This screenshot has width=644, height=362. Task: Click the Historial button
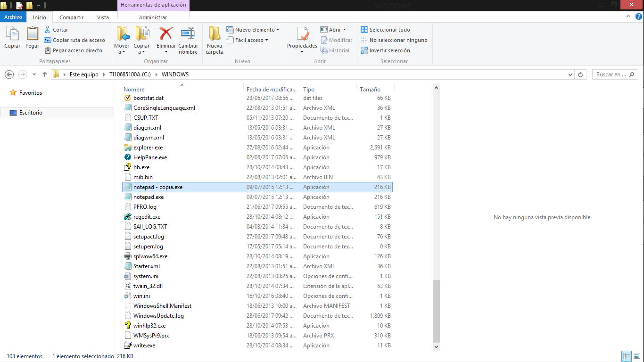pos(335,50)
